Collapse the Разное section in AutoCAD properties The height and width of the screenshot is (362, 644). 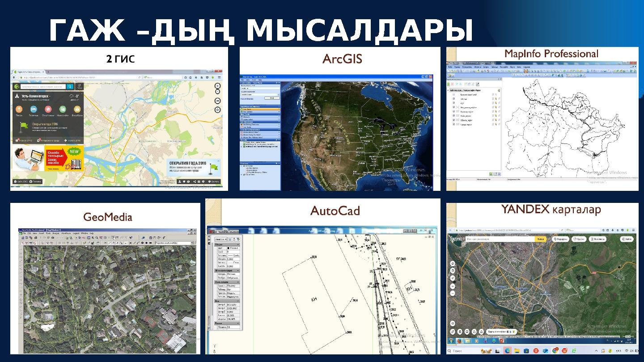click(238, 323)
